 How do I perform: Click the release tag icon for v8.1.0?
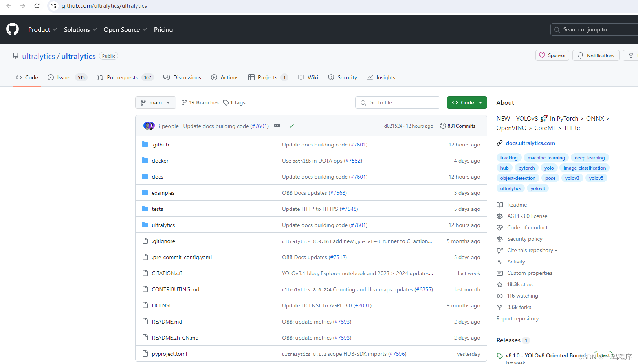(500, 356)
